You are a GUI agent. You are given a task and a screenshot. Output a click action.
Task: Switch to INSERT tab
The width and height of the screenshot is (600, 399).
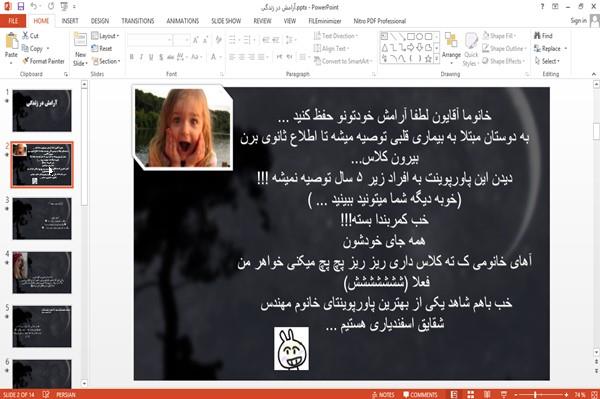coord(70,21)
